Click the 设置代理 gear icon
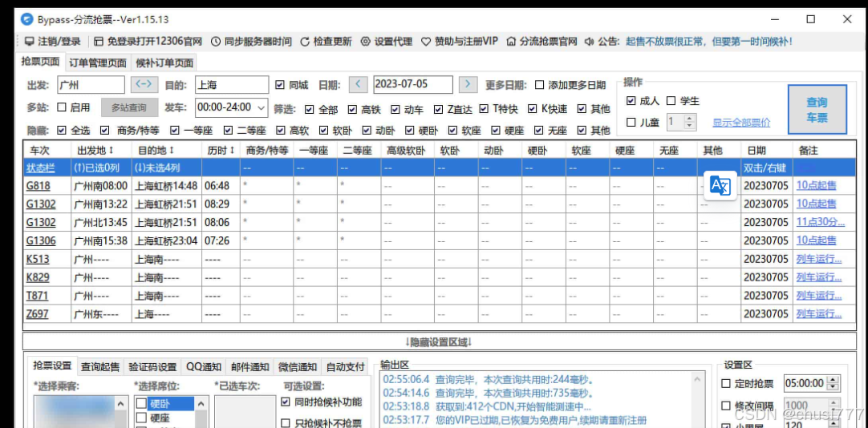The width and height of the screenshot is (868, 428). [365, 42]
